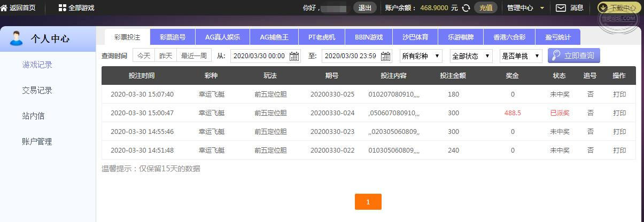This screenshot has height=222, width=644.
Task: Switch to the 乐游棋牌 tab
Action: coord(461,37)
